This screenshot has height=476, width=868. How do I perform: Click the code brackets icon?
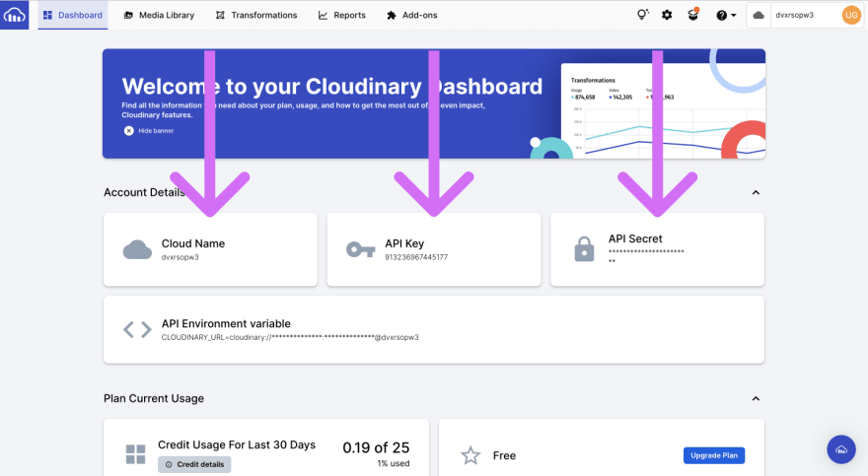137,329
